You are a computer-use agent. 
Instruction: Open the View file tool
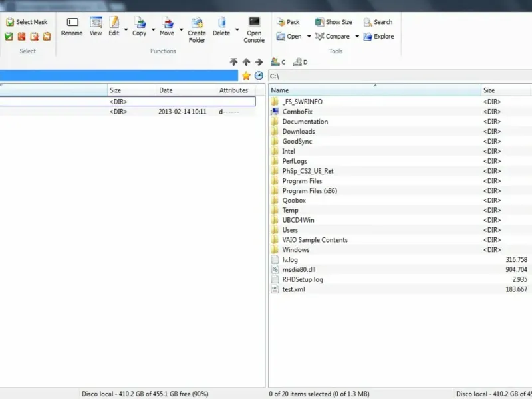point(96,27)
